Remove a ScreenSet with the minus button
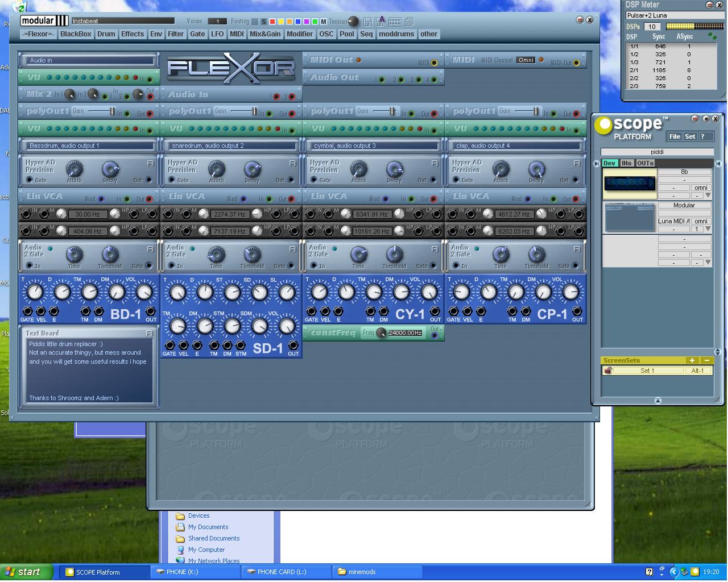 tap(706, 360)
